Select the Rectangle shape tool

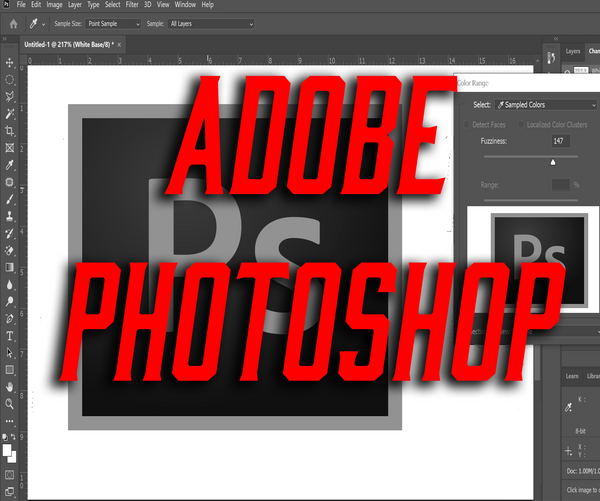tap(10, 370)
